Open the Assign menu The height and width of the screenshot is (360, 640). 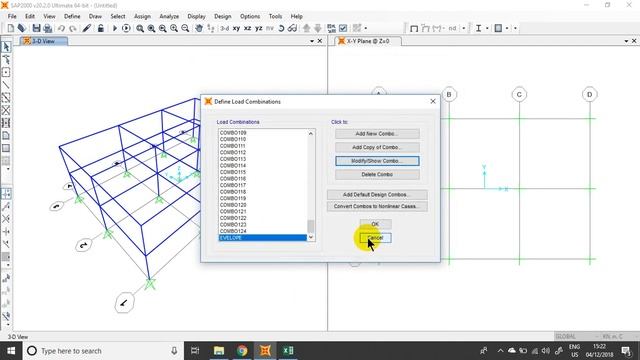click(142, 16)
